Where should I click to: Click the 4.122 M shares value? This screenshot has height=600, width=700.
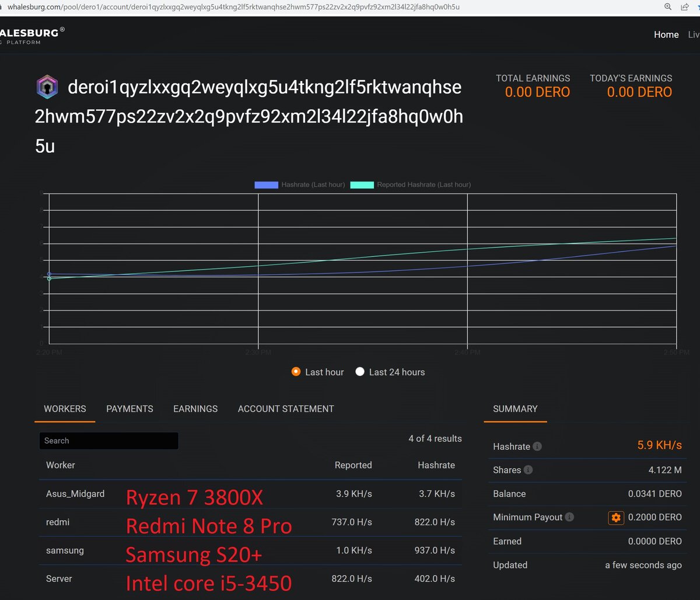pos(665,470)
